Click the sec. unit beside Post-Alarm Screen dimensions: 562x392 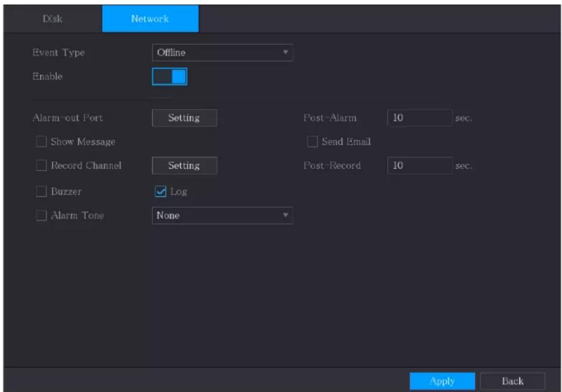point(464,118)
